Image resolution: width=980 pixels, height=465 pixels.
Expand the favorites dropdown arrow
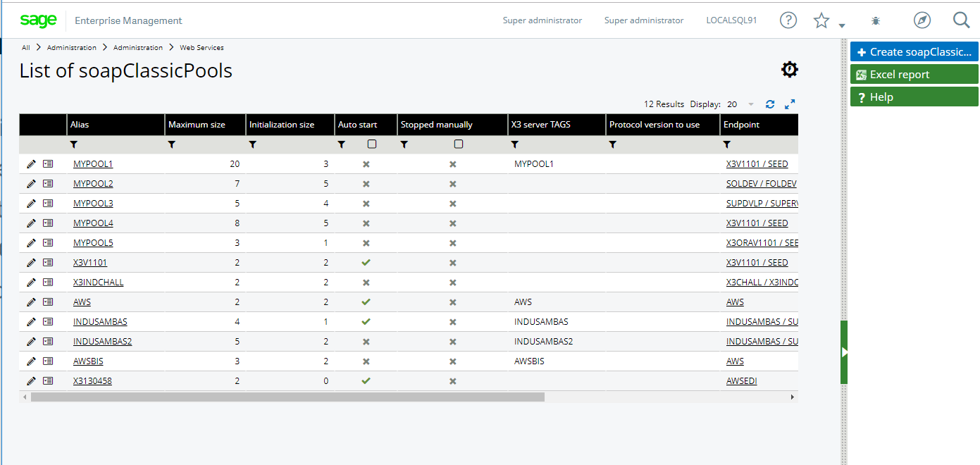pos(842,26)
